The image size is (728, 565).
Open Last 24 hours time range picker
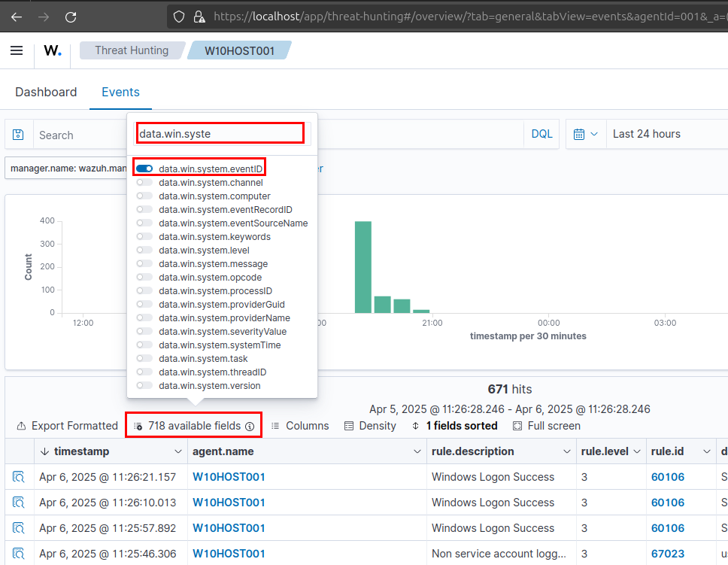tap(646, 134)
